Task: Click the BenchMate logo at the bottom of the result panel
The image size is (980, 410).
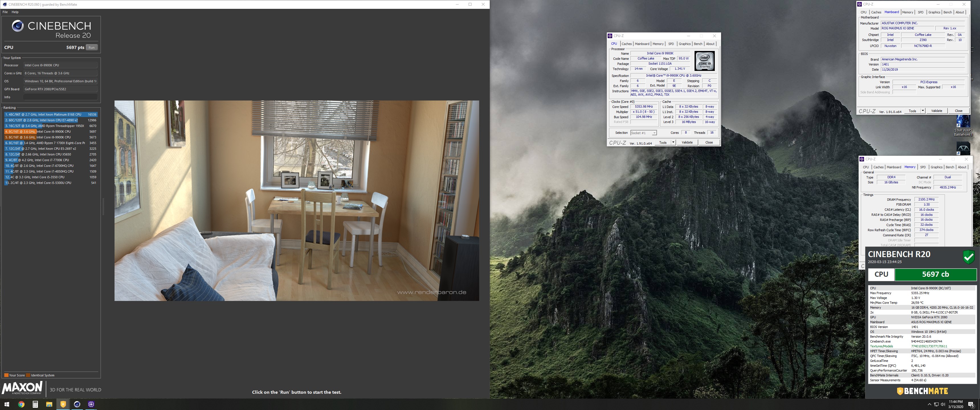Action: coord(922,391)
